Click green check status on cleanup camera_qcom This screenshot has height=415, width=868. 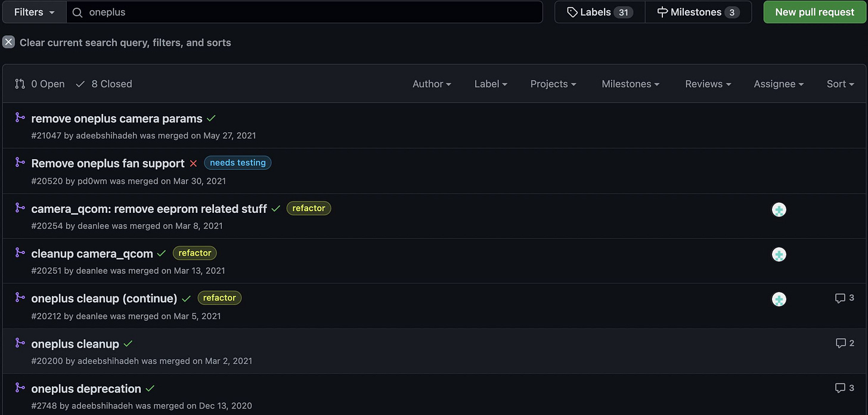click(162, 253)
